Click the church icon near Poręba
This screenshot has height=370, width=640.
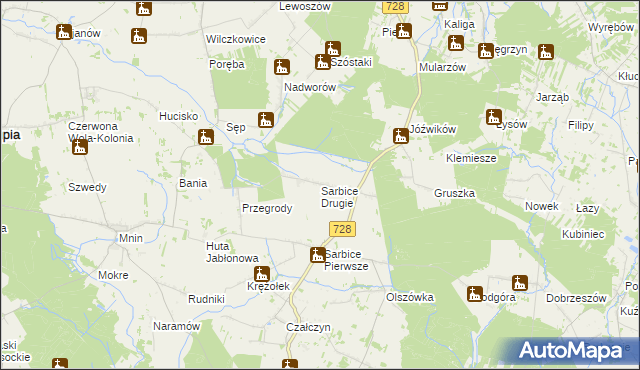pos(282,67)
